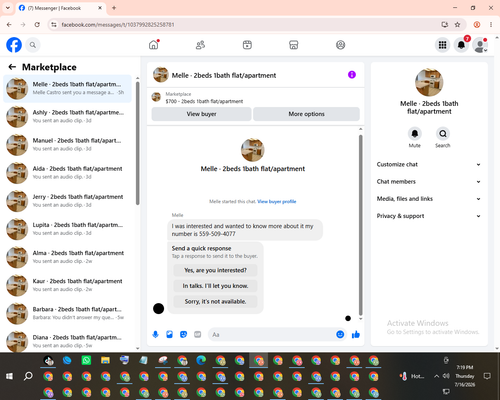Choose a sticker icon in composer
Viewport: 500px width, 400px height.
click(x=183, y=334)
